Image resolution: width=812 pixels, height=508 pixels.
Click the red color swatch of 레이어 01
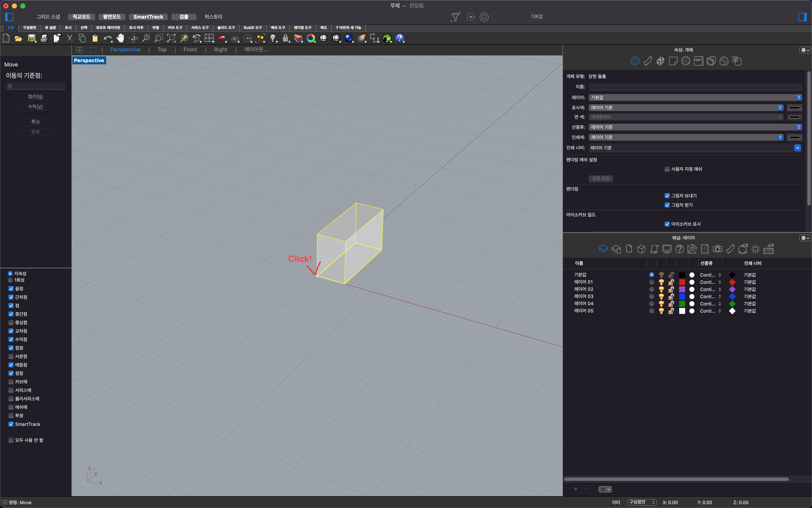pyautogui.click(x=682, y=282)
